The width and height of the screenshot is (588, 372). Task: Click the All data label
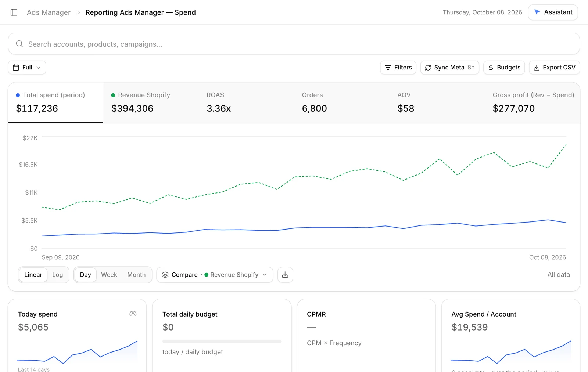click(559, 275)
